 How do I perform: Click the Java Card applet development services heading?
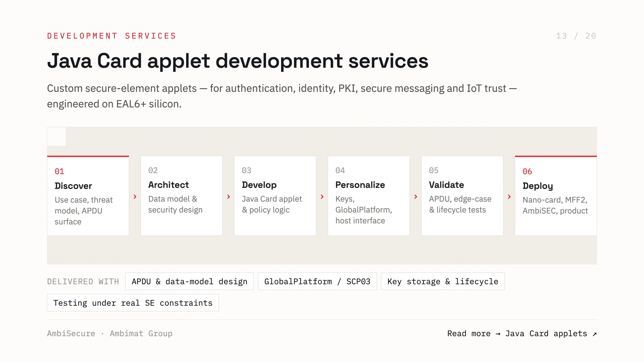click(238, 61)
